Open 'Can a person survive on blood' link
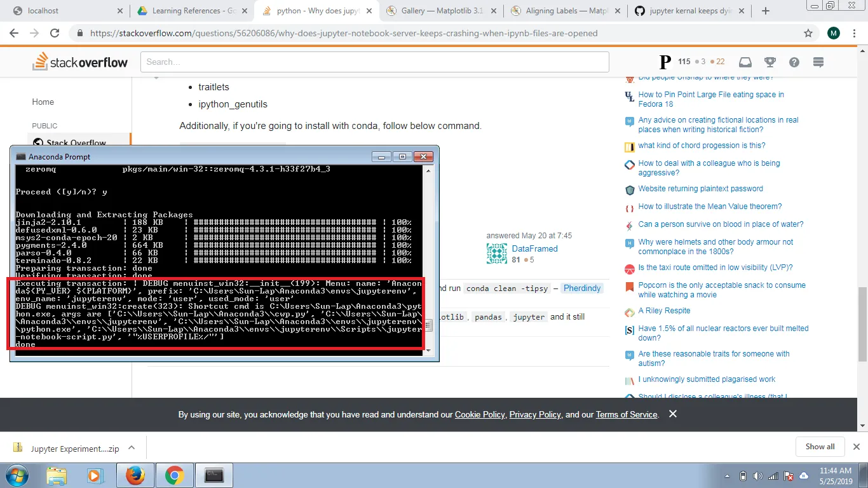 pyautogui.click(x=721, y=224)
